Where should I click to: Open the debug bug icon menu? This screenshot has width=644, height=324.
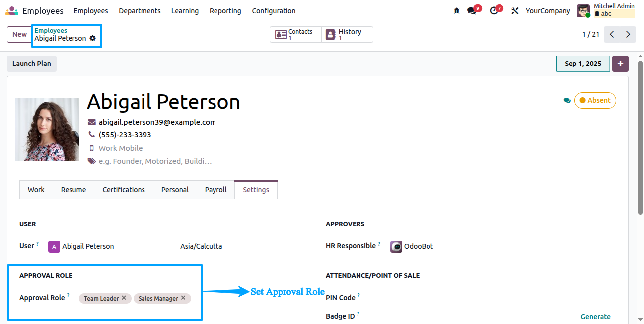pos(457,11)
